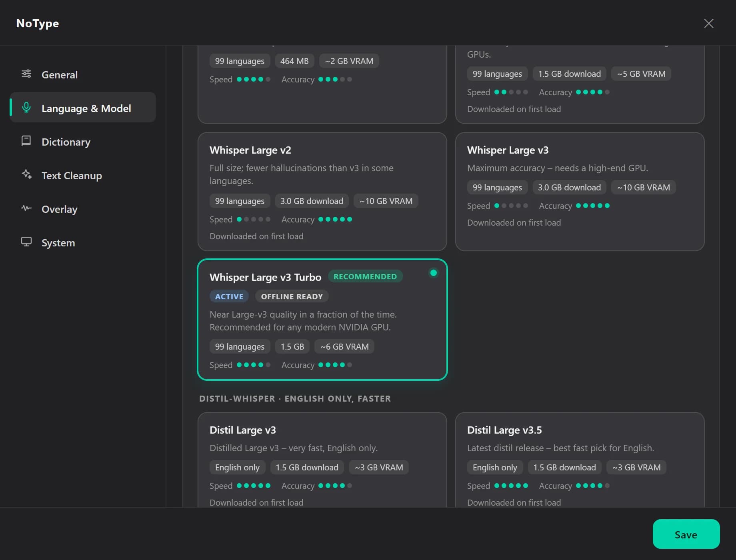
Task: Click the ACTIVE badge
Action: 229,296
